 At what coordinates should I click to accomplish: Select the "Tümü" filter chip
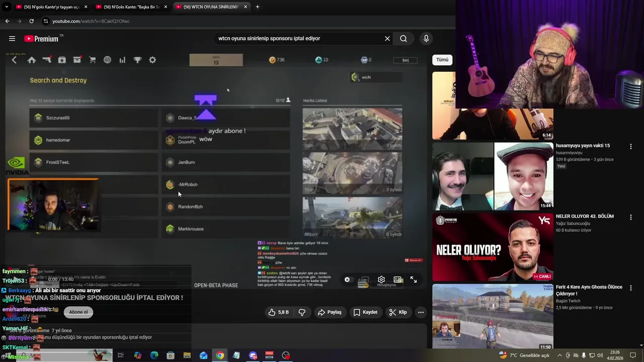442,60
